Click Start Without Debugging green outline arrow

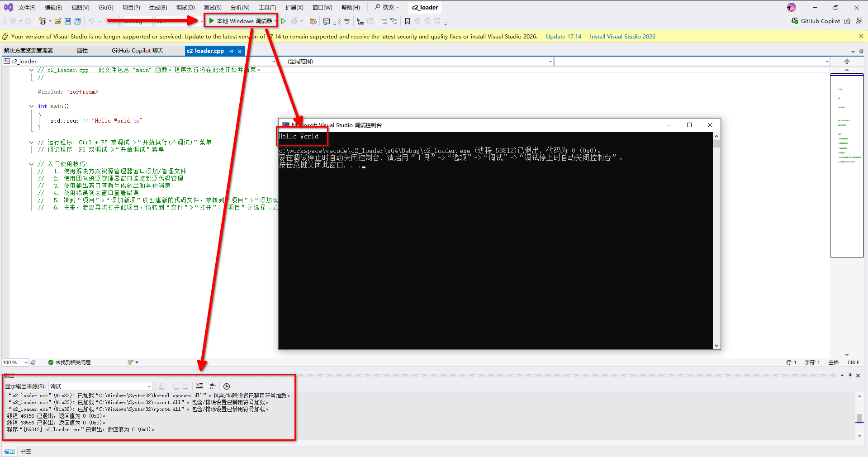pos(284,21)
